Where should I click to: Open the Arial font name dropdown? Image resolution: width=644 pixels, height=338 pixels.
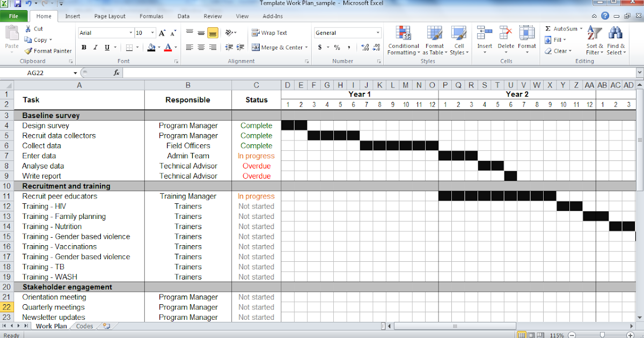(x=130, y=33)
